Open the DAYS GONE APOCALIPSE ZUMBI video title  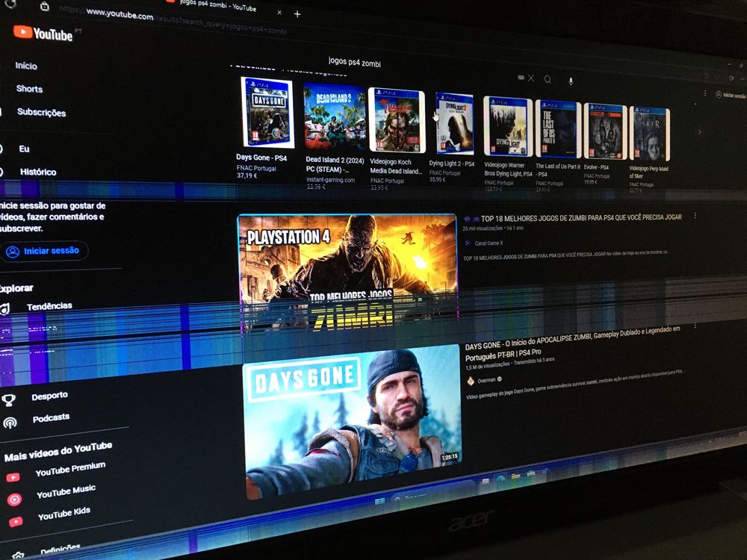click(571, 342)
